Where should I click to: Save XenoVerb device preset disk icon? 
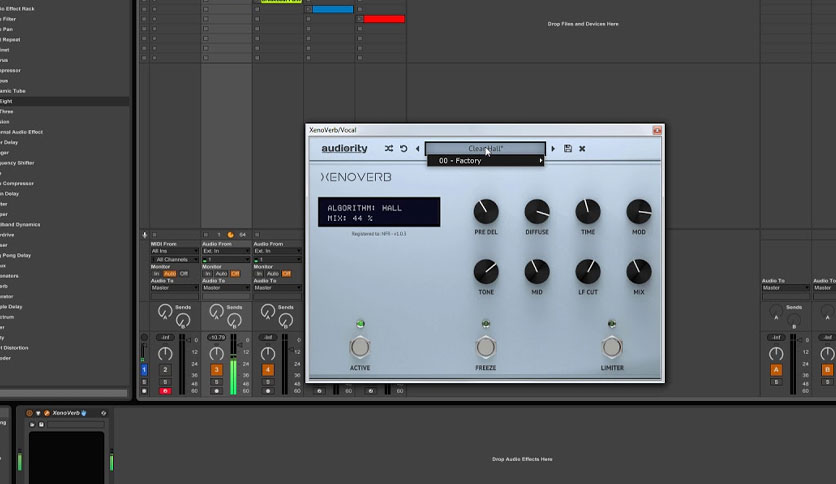click(x=41, y=425)
